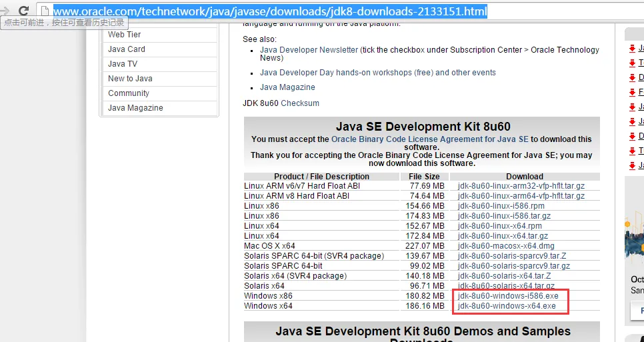Open Oracle Binary Code License Agreement link

pyautogui.click(x=429, y=139)
